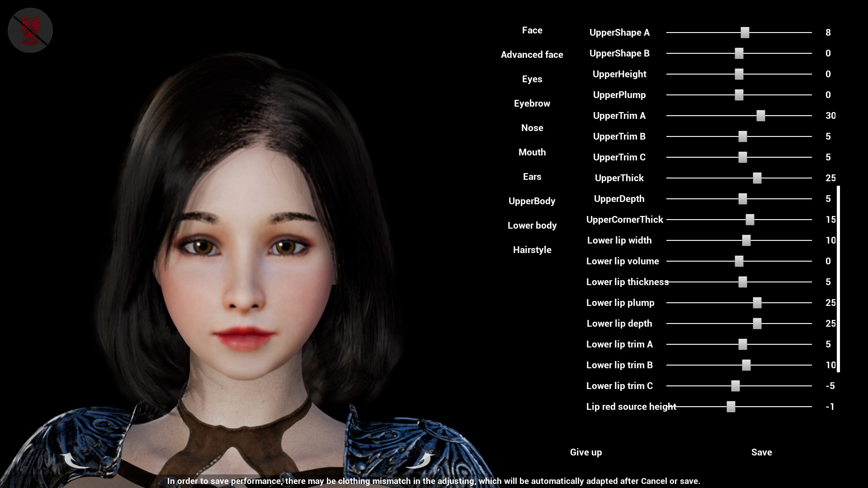868x488 pixels.
Task: Click the Lower lip width slider handle
Action: click(746, 240)
